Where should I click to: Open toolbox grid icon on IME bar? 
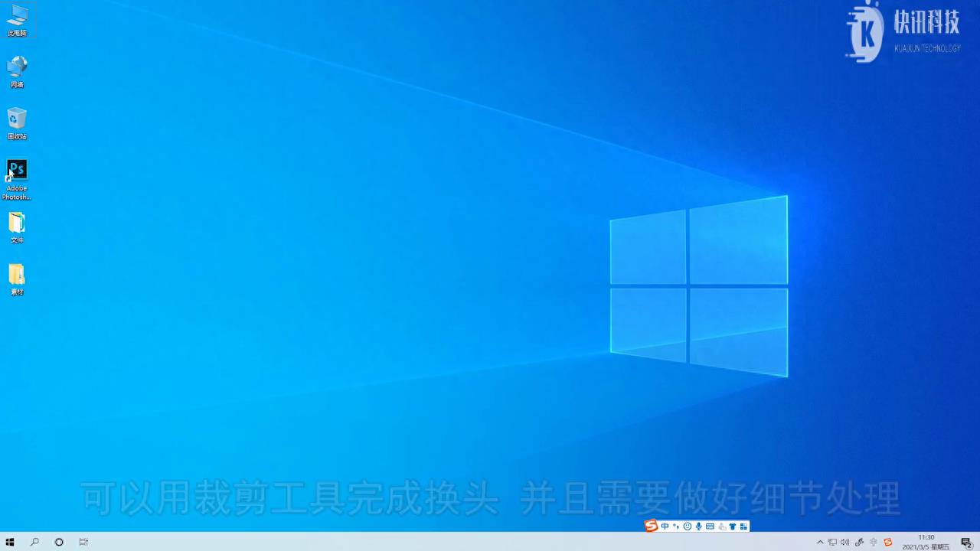[x=743, y=527]
